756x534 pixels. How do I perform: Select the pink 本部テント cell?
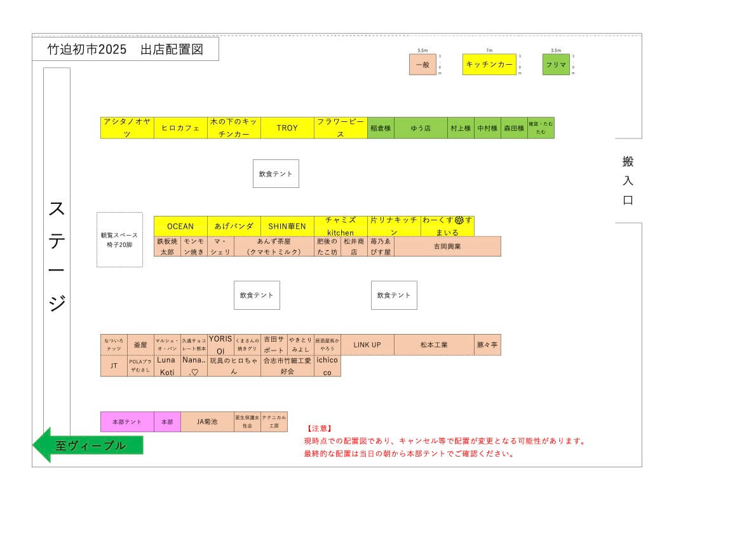tap(127, 422)
